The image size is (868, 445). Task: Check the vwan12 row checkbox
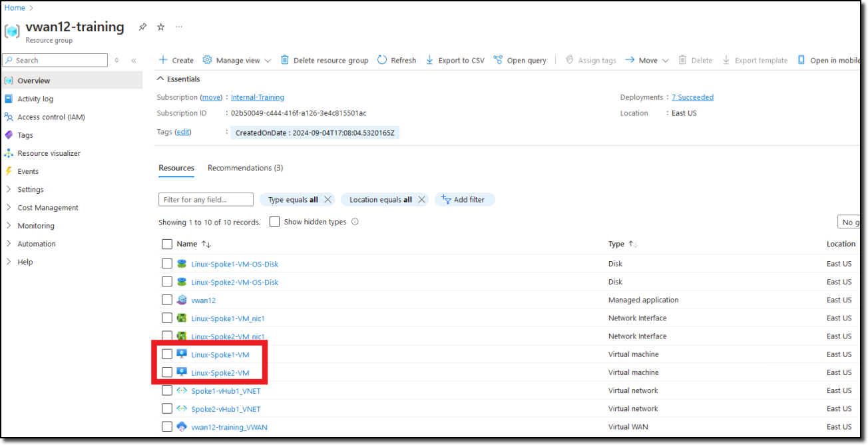(x=167, y=300)
